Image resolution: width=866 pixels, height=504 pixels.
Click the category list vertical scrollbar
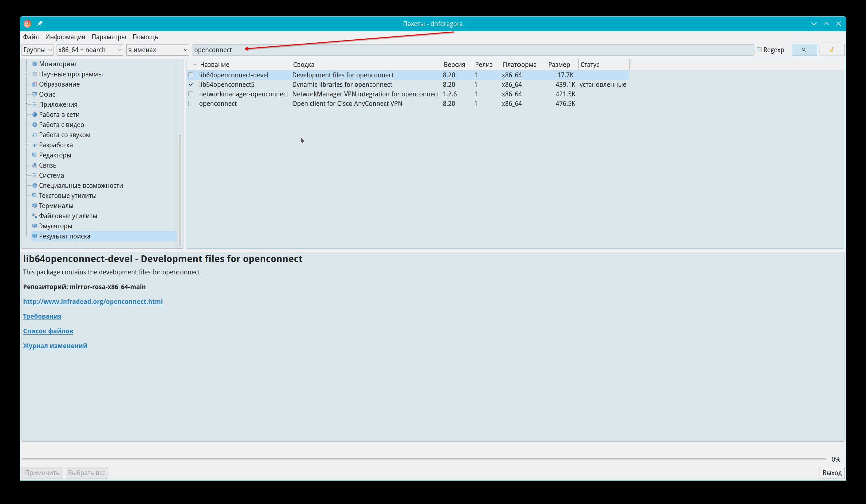180,191
